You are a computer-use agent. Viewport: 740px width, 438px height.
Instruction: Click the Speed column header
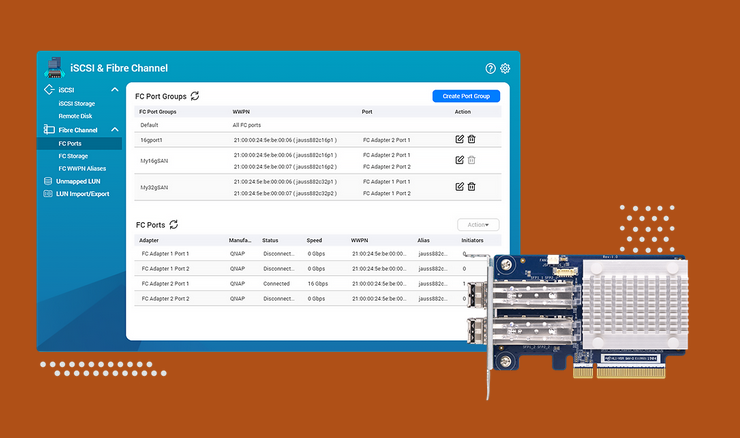click(314, 240)
